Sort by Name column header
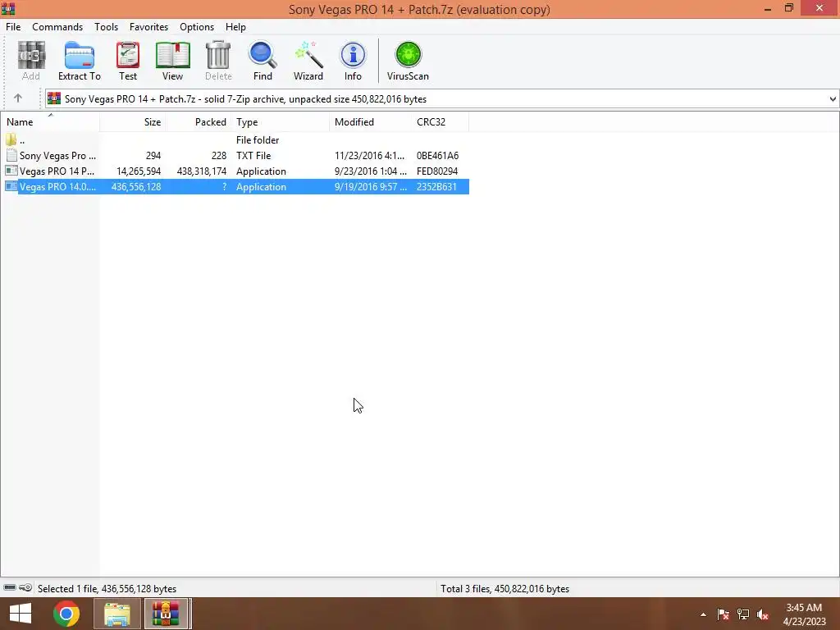 (50, 121)
